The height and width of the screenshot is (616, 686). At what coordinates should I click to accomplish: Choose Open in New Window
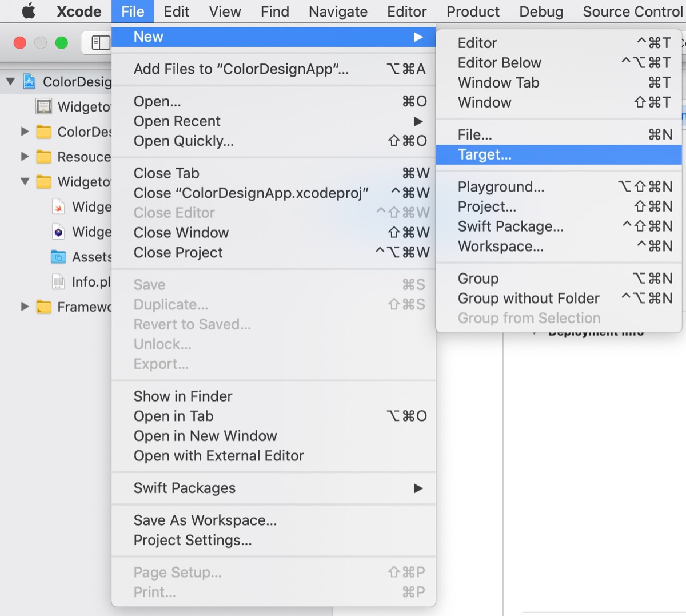[x=274, y=436]
